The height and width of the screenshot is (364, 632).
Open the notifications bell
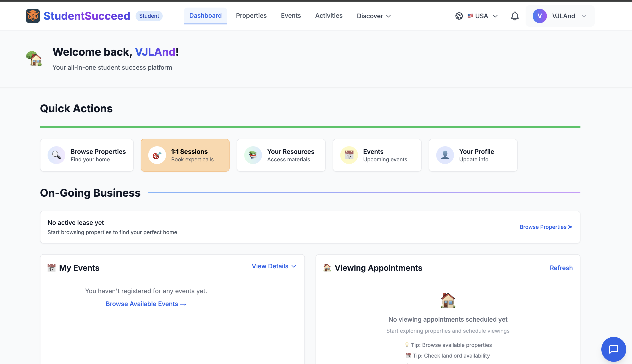[515, 16]
